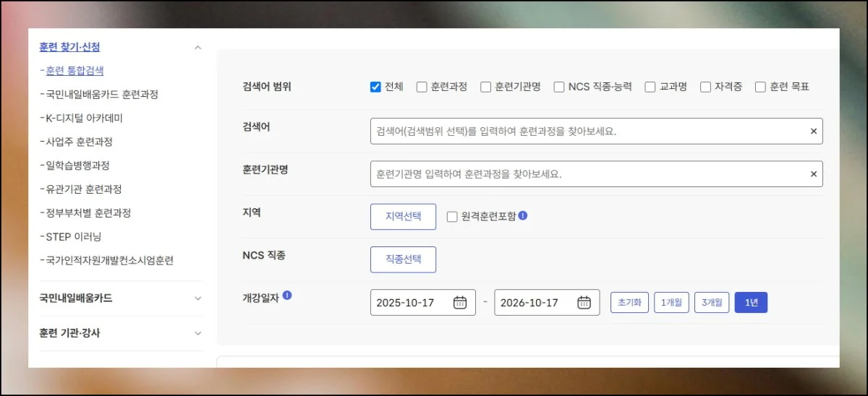Collapse the 훈련 찾기·신청 section
This screenshot has height=396, width=868.
(x=198, y=48)
